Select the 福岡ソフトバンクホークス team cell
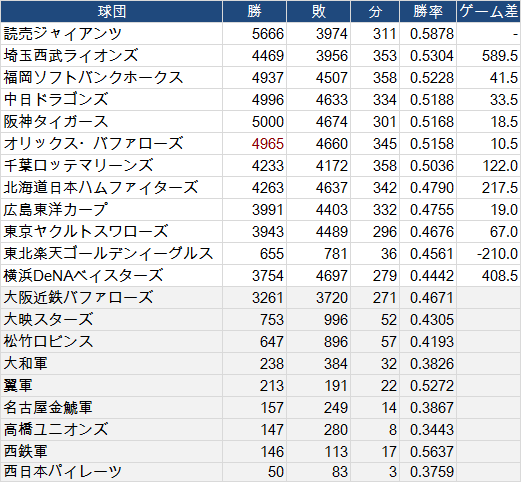This screenshot has width=521, height=482. [112, 78]
